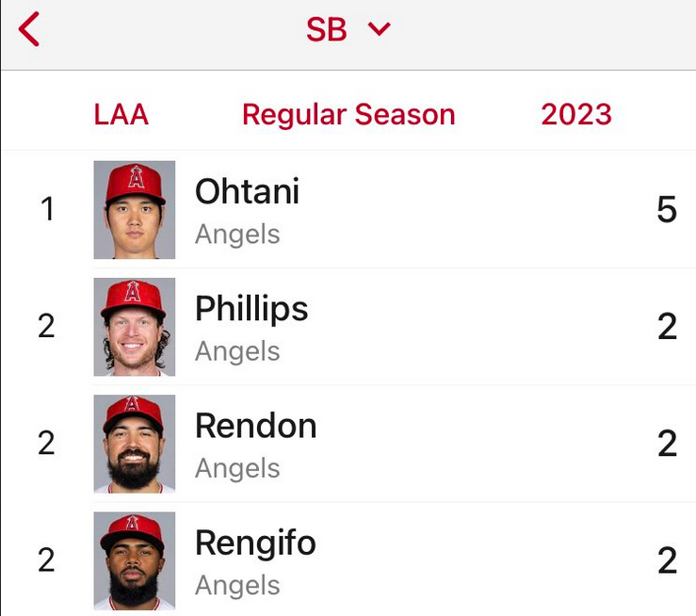Tap Ohtani's stolen base total of 5
The image size is (696, 616).
click(x=667, y=208)
